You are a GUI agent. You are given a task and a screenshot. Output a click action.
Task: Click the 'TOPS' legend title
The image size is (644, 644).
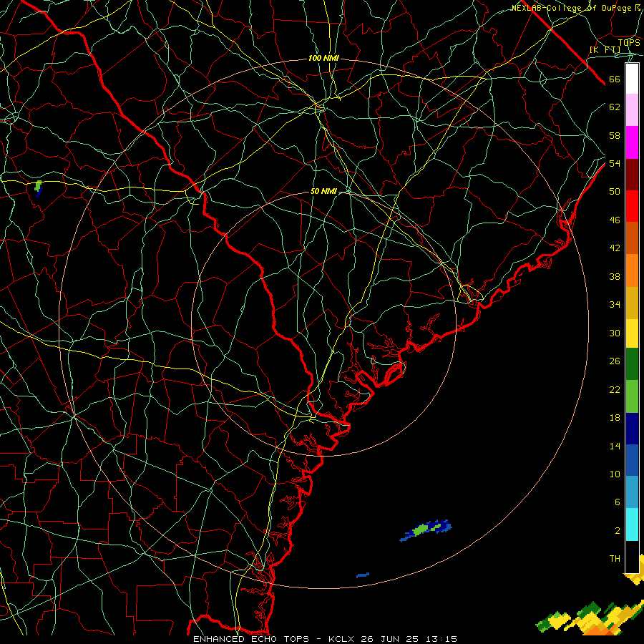pos(629,42)
